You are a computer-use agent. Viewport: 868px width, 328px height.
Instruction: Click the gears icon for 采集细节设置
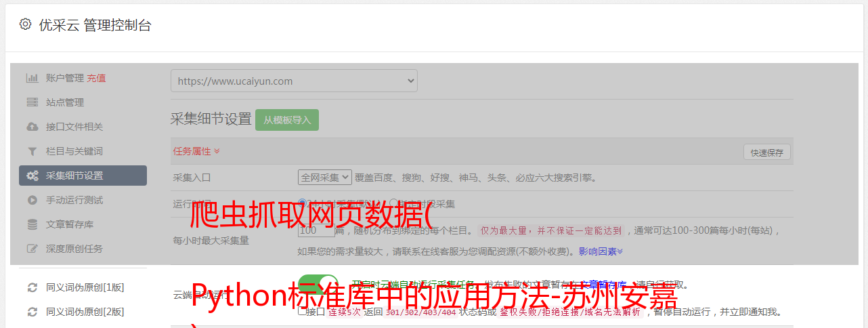[x=32, y=176]
